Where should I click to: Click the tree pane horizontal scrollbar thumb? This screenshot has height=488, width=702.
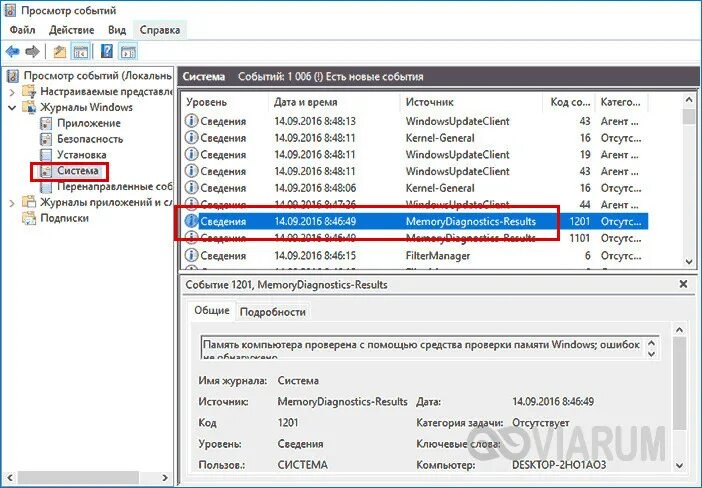point(78,477)
